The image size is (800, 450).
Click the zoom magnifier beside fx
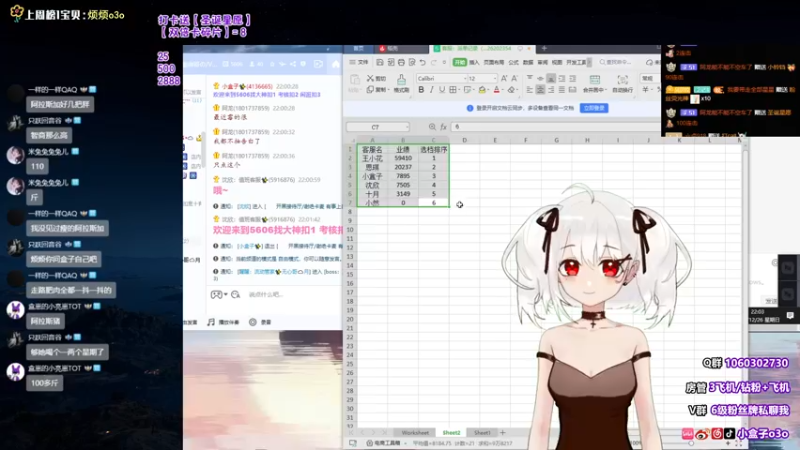tap(432, 127)
